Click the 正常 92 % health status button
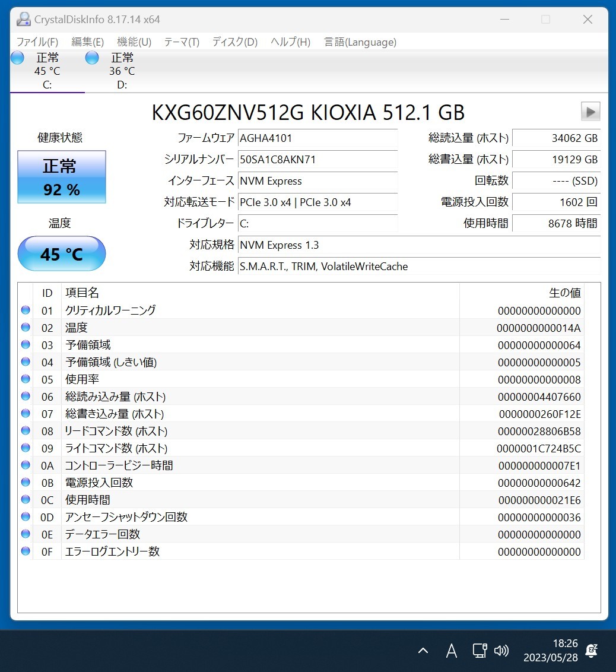This screenshot has height=672, width=616. [62, 177]
